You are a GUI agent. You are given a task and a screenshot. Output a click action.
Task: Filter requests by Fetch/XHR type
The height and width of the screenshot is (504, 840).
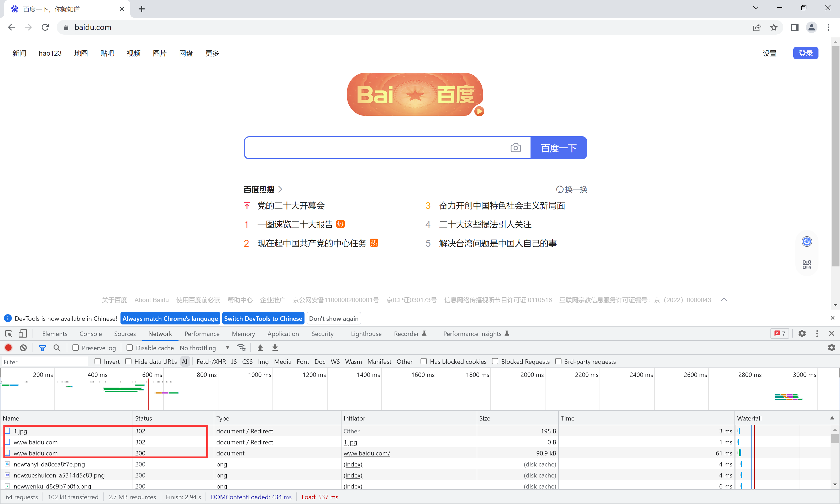[211, 361]
